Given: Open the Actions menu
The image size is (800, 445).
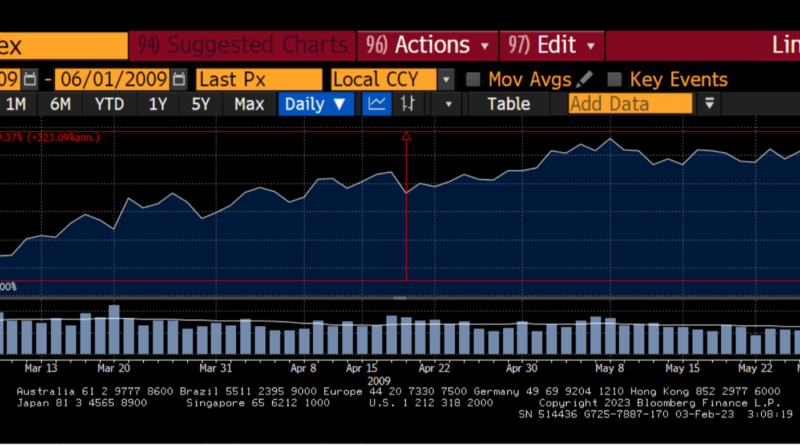Looking at the screenshot, I should pyautogui.click(x=441, y=45).
